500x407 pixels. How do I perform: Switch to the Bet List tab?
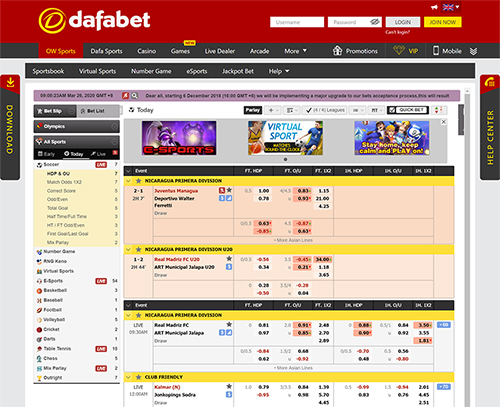98,111
